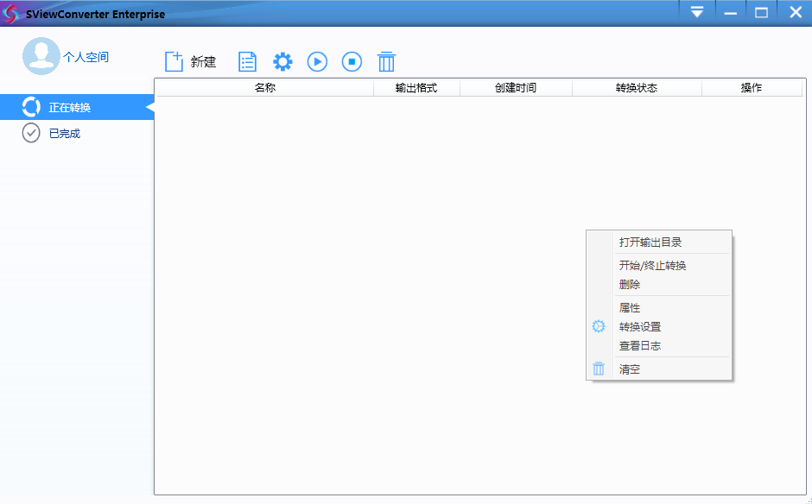Open 属性 from the context menu
Screen dimensions: 812x504
click(x=630, y=307)
